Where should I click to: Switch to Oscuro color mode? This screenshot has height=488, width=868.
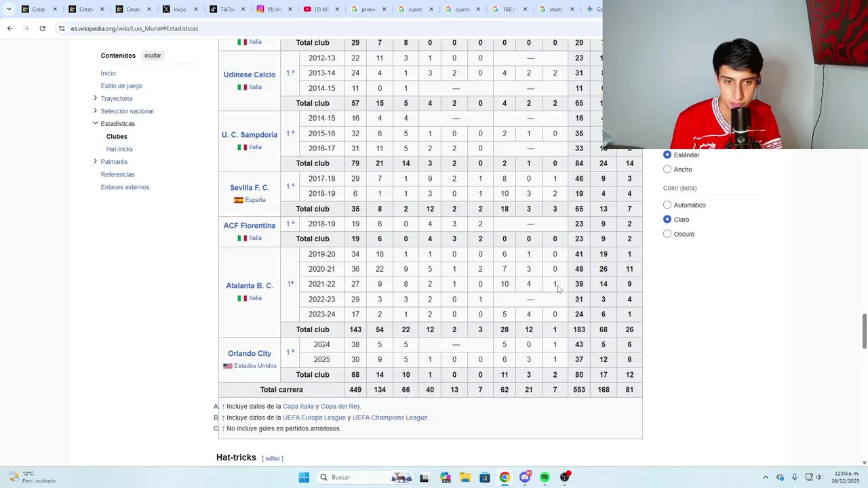coord(667,234)
